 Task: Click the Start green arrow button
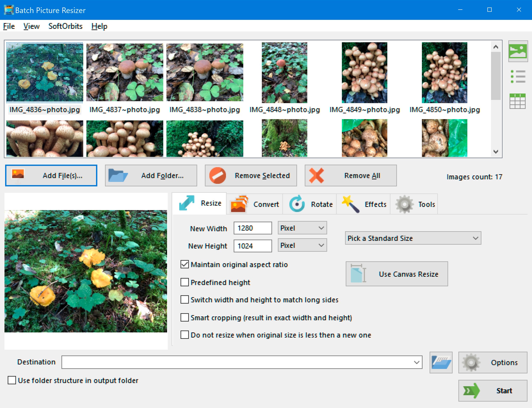point(493,390)
